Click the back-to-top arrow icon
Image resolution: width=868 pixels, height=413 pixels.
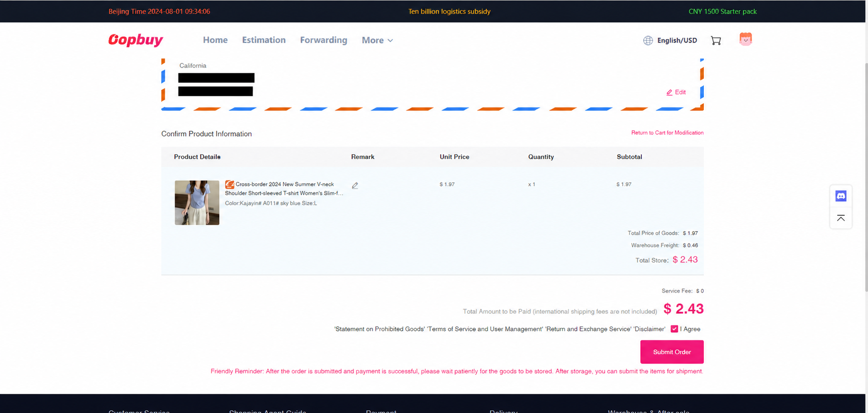coord(841,218)
